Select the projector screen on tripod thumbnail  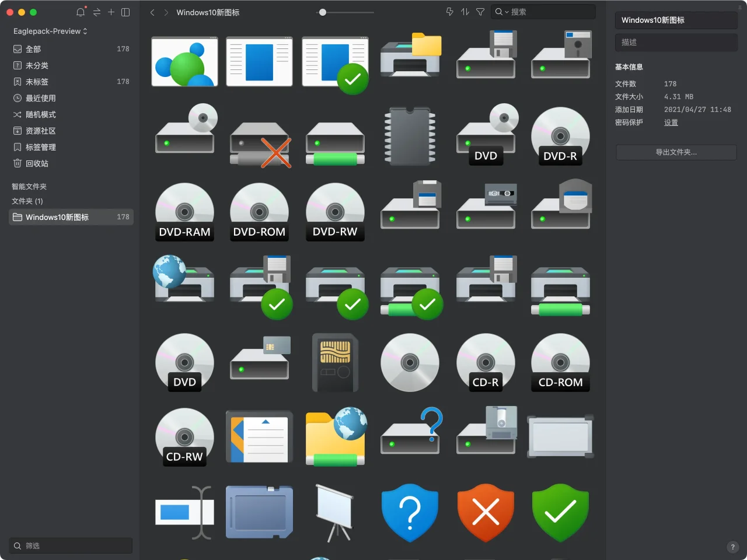tap(334, 513)
